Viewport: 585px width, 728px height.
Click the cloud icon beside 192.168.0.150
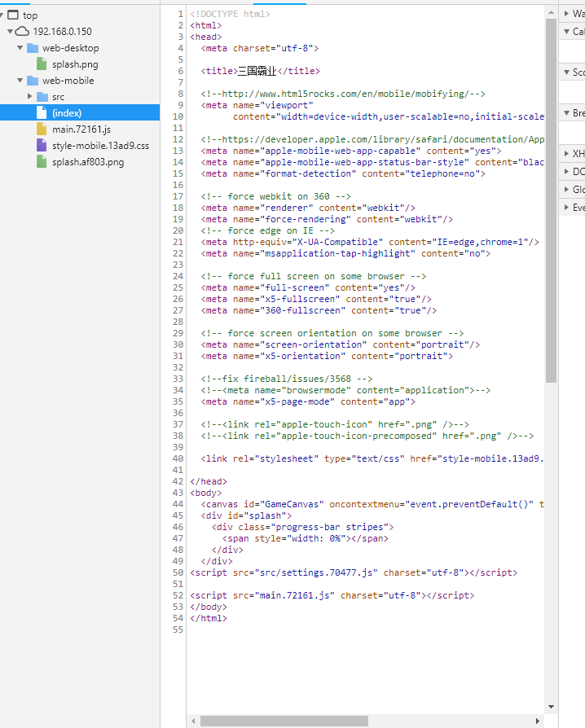click(22, 32)
